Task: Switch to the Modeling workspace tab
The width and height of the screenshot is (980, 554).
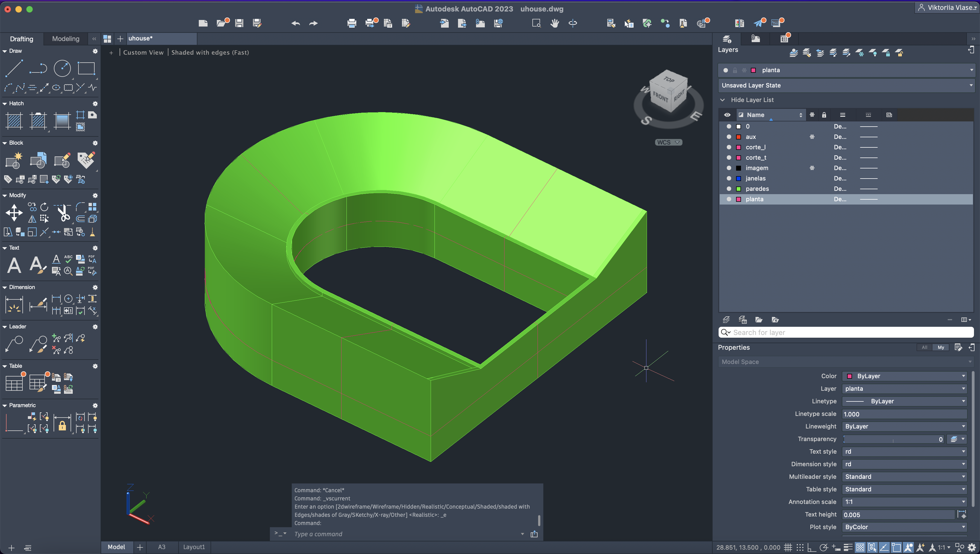Action: click(x=65, y=39)
